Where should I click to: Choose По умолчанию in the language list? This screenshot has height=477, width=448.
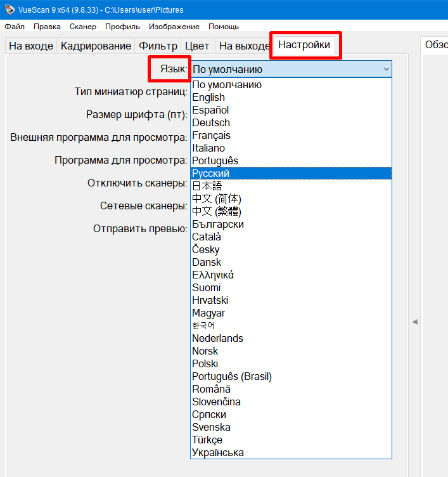coord(291,84)
